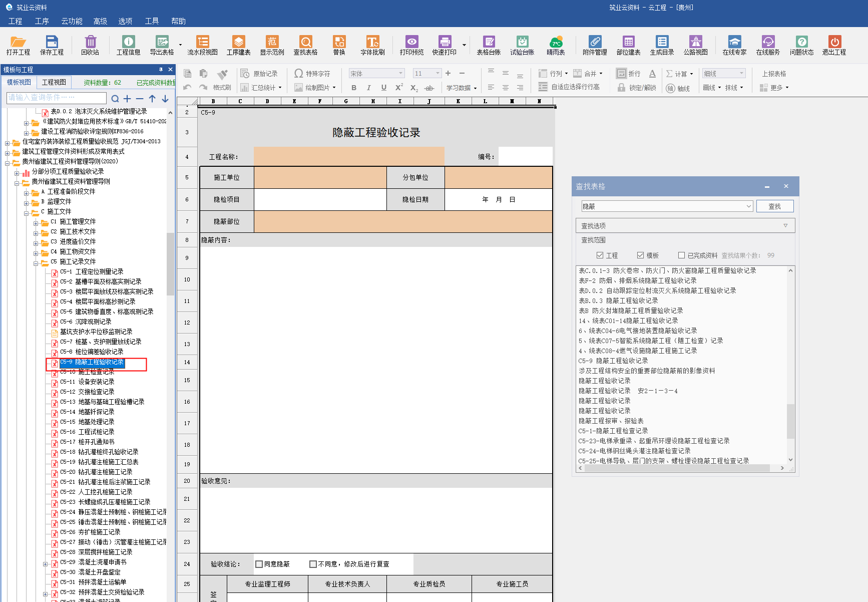Open the 隐蔽 search term dropdown
Viewport: 868px width, 602px height.
[749, 206]
